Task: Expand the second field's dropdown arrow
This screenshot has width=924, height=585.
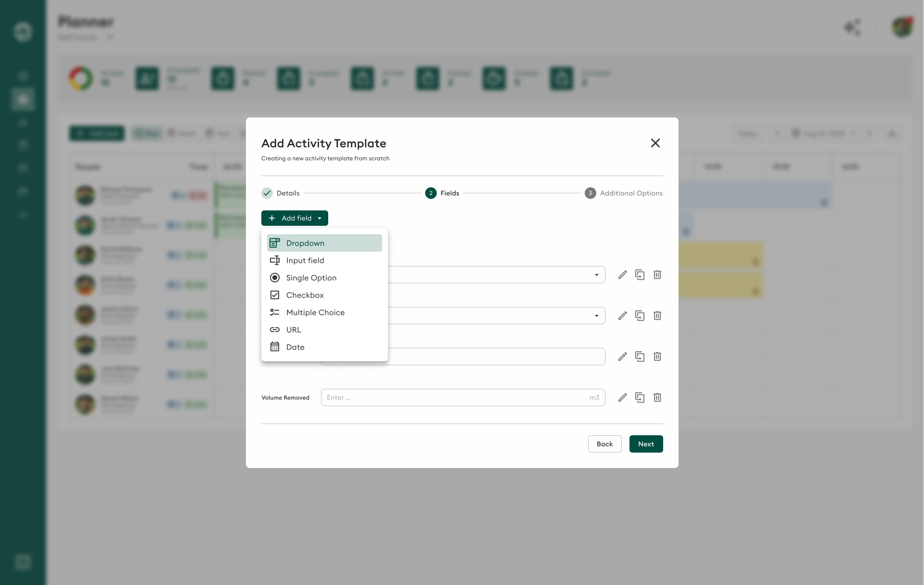Action: [x=596, y=316]
